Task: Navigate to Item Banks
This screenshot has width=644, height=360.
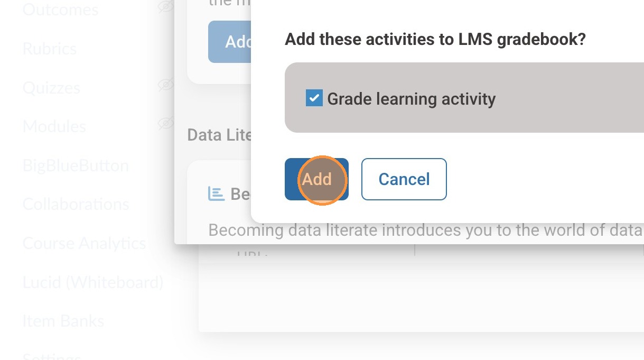Action: (x=63, y=321)
